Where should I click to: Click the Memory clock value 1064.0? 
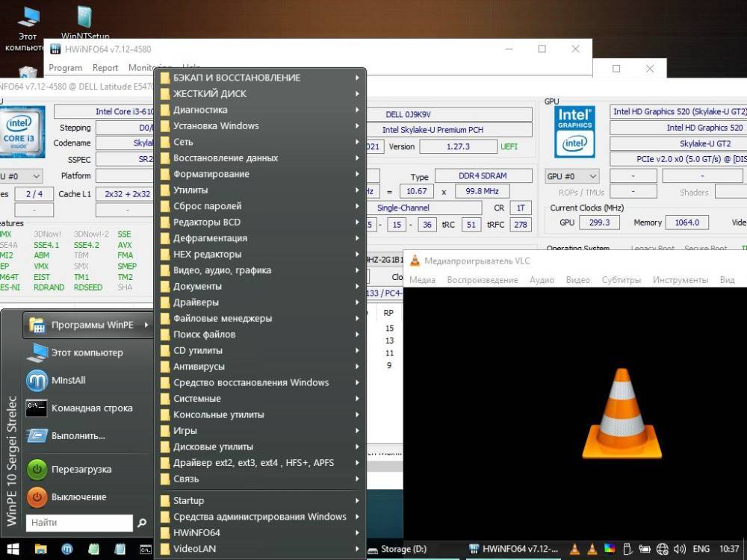687,223
